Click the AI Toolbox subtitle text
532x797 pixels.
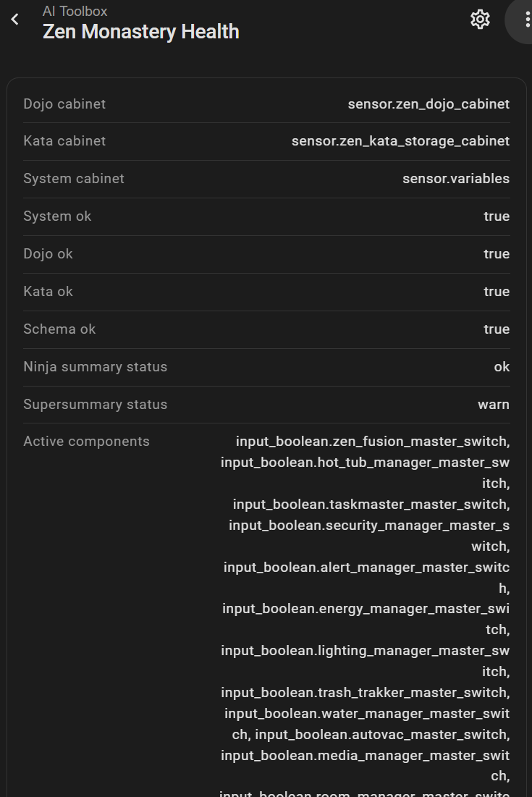pyautogui.click(x=75, y=11)
